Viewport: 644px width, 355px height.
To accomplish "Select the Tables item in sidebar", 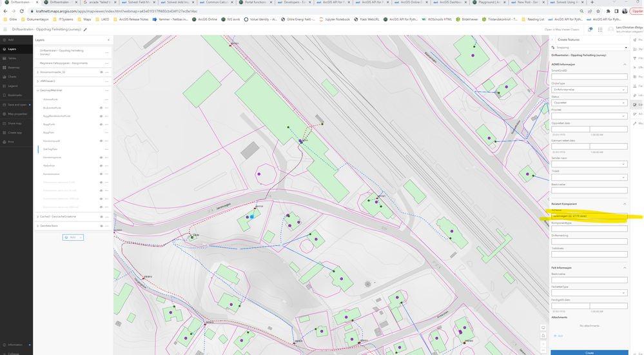I will [x=12, y=58].
